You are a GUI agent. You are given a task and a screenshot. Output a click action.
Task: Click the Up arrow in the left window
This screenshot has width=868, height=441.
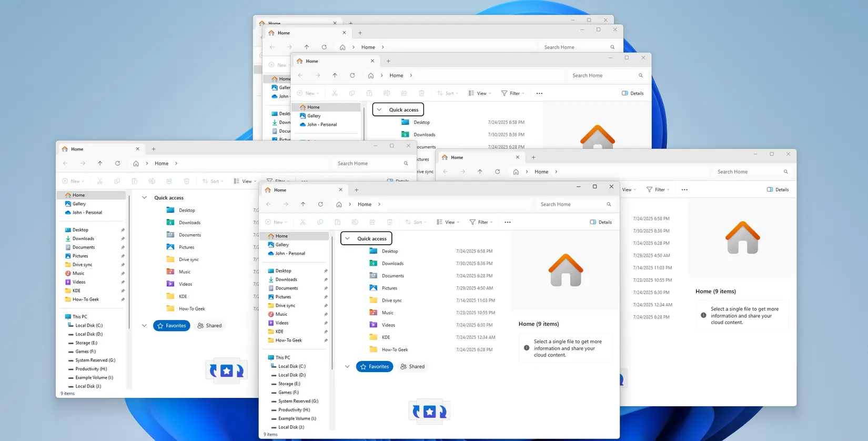coord(100,163)
